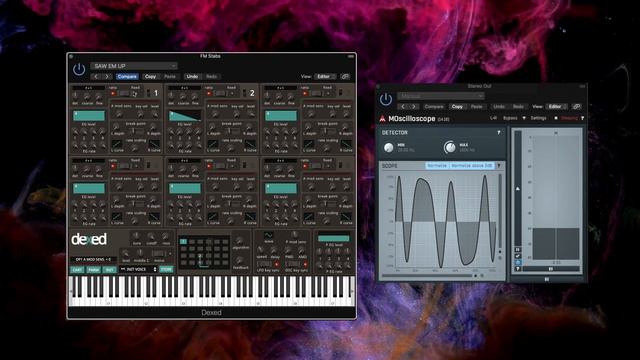Click operator 1 R curve icon
Screen dimensions: 640x360
[x=154, y=144]
